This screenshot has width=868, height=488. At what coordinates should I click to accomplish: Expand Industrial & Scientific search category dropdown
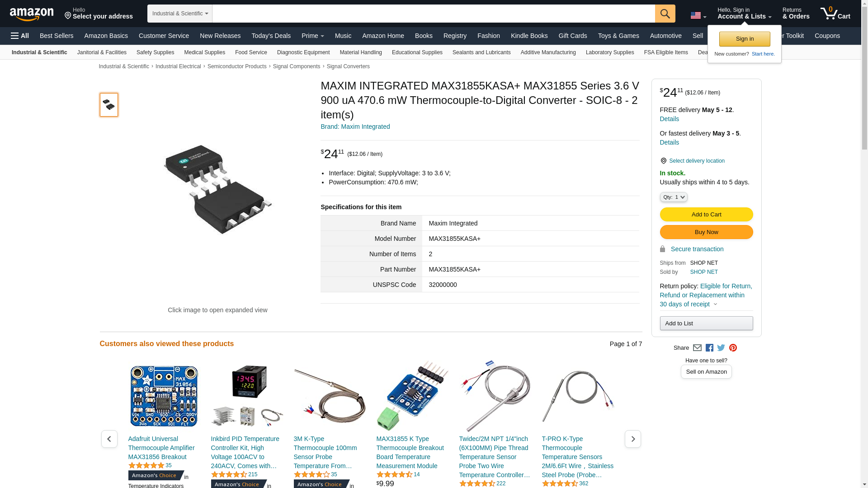tap(180, 14)
